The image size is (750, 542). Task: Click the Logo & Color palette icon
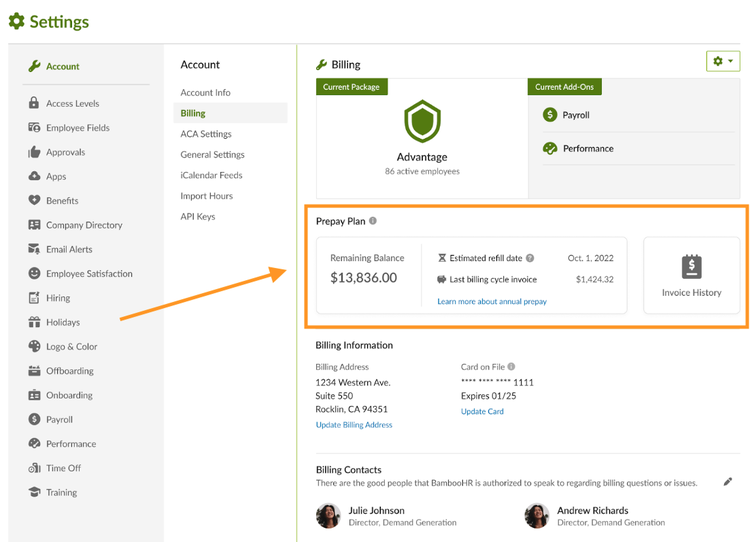pyautogui.click(x=34, y=346)
